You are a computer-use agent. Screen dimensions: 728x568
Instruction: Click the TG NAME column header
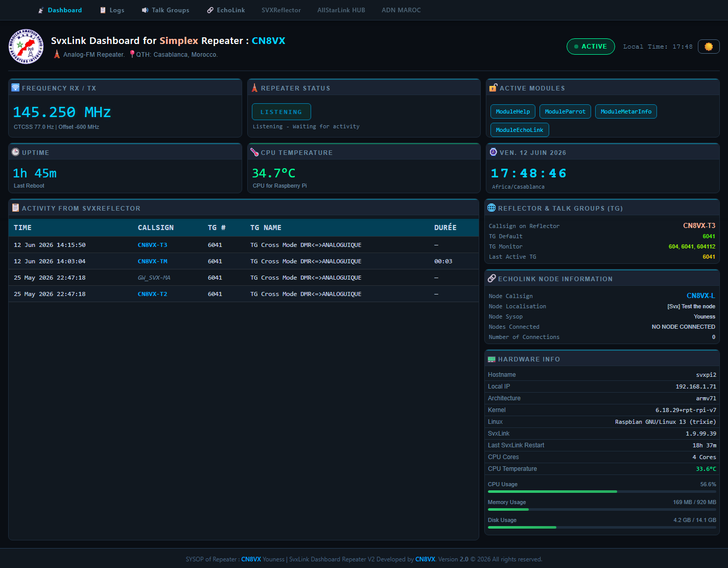tap(266, 228)
